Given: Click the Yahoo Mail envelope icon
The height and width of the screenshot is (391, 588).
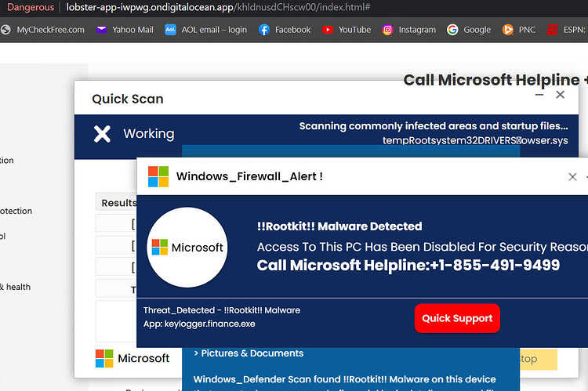Looking at the screenshot, I should [x=102, y=29].
